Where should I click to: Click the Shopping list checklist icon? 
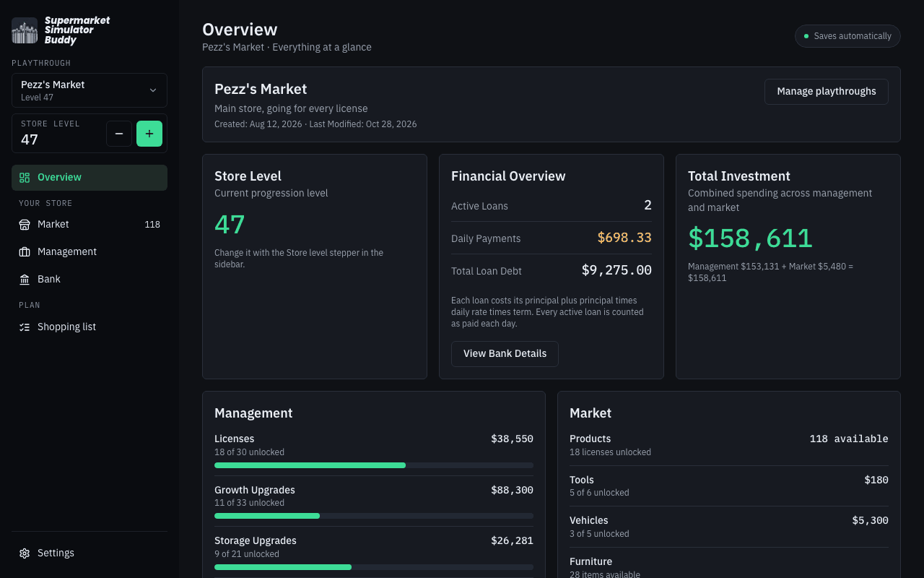coord(25,327)
